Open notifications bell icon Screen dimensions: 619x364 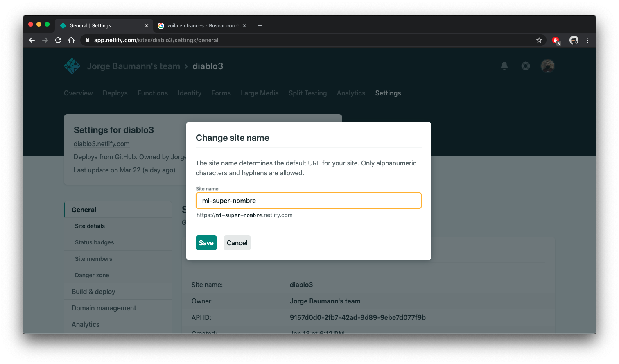pyautogui.click(x=504, y=66)
